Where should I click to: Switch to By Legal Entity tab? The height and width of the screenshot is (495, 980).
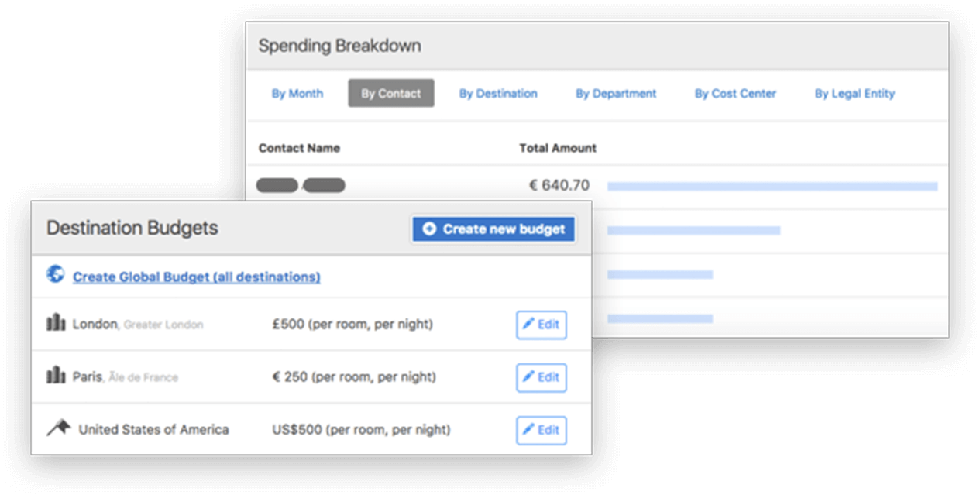coord(854,94)
